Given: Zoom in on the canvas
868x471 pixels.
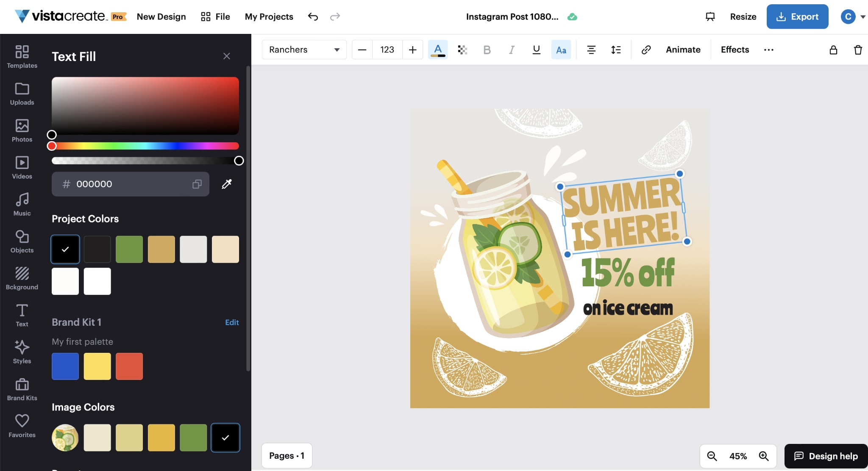Looking at the screenshot, I should point(764,456).
